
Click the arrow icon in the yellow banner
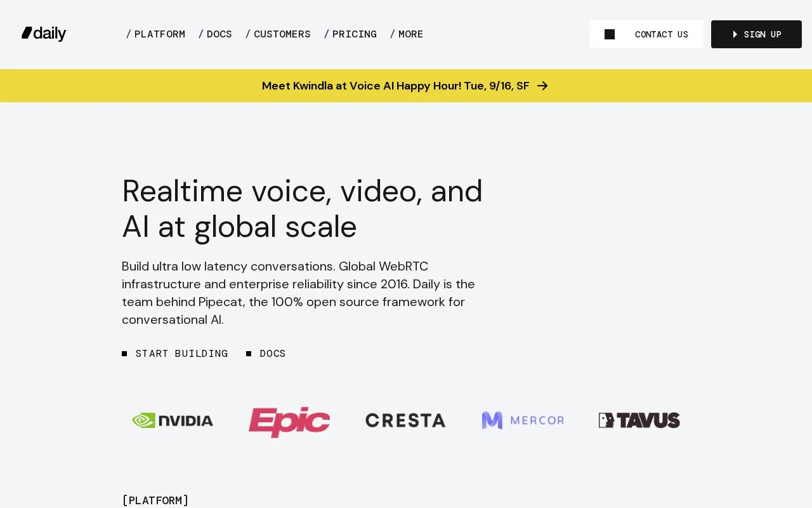542,86
